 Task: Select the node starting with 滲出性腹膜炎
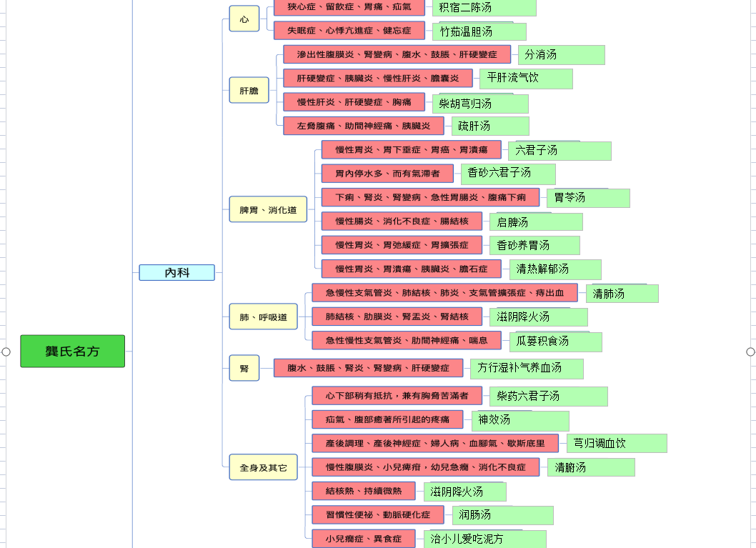[x=397, y=54]
